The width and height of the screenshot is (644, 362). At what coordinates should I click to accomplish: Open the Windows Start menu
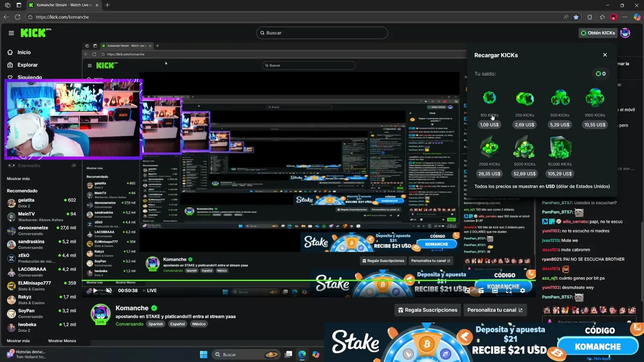pyautogui.click(x=203, y=354)
